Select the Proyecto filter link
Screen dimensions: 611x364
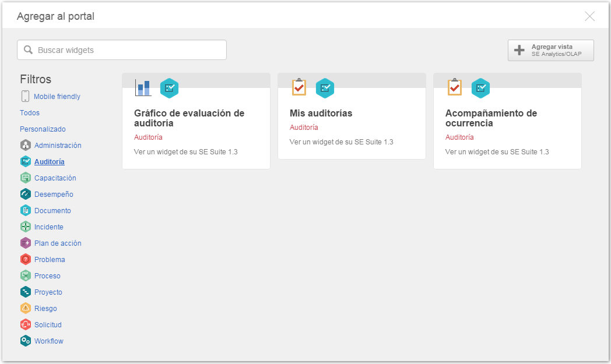(48, 292)
